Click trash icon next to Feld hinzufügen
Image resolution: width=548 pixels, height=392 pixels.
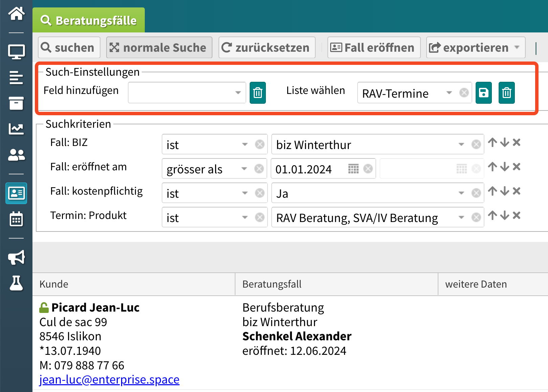tap(258, 93)
